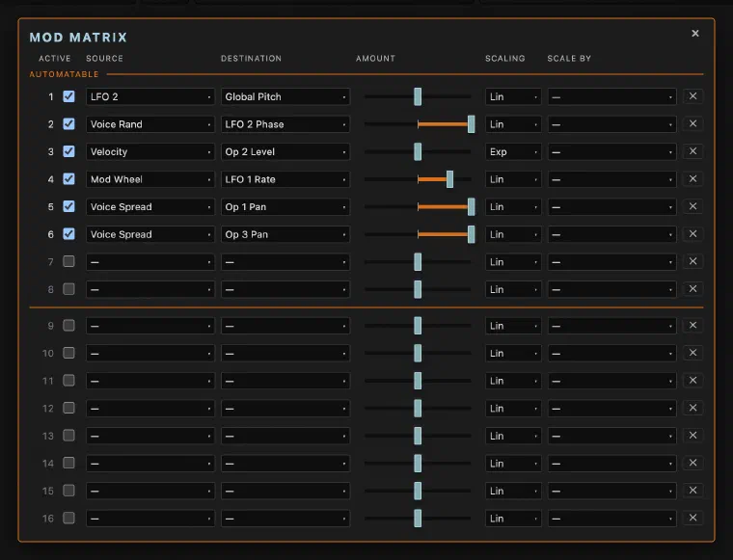The width and height of the screenshot is (733, 560).
Task: Delete row 5 Op 1 Pan routing
Action: coord(692,206)
